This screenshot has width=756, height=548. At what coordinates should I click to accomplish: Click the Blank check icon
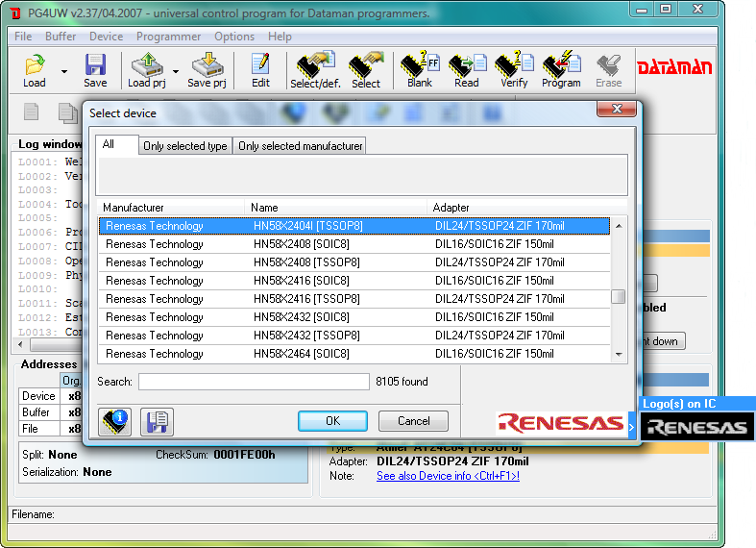pos(420,70)
